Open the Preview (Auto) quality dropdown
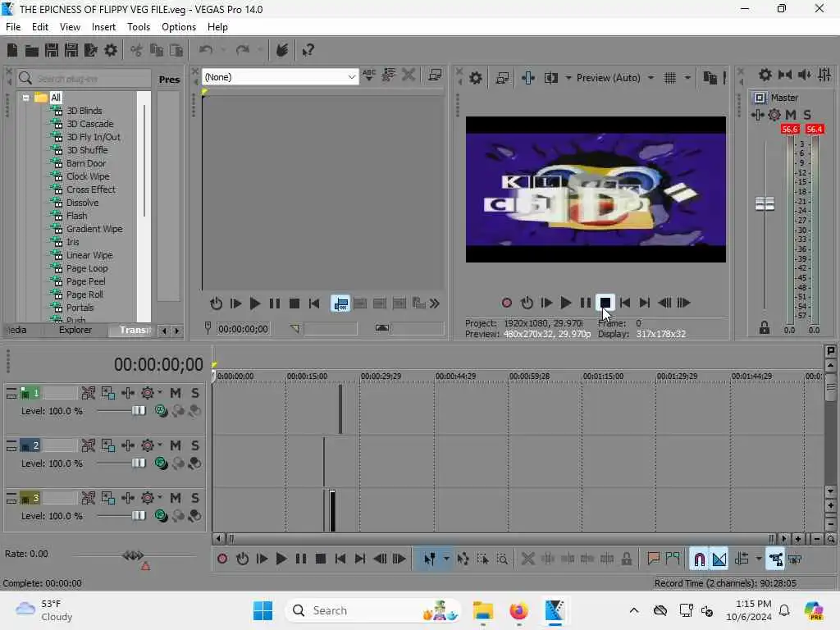 click(x=651, y=78)
